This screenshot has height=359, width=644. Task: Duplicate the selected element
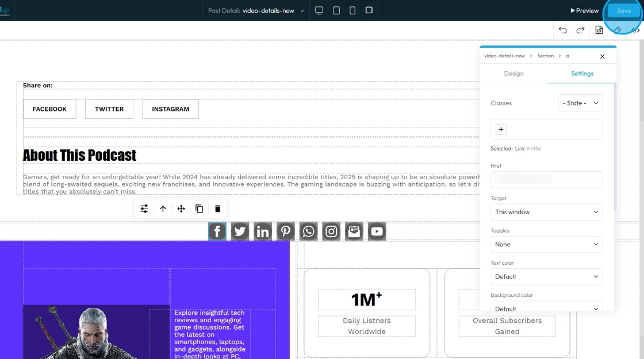pos(199,209)
